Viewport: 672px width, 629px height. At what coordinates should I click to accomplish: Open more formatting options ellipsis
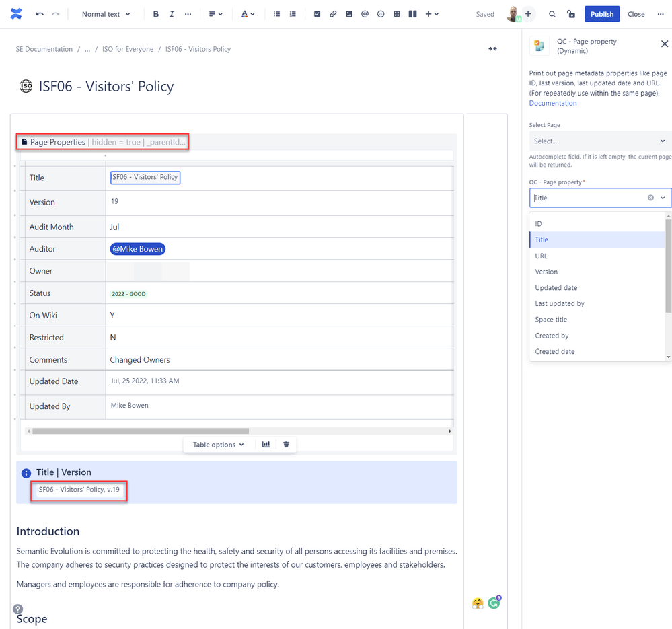188,14
